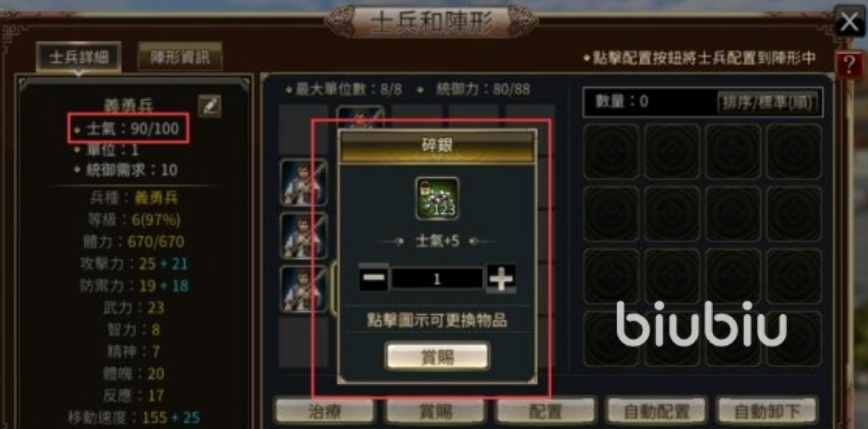868x429 pixels.
Task: Select the second soldier portrait in left column
Action: click(304, 235)
